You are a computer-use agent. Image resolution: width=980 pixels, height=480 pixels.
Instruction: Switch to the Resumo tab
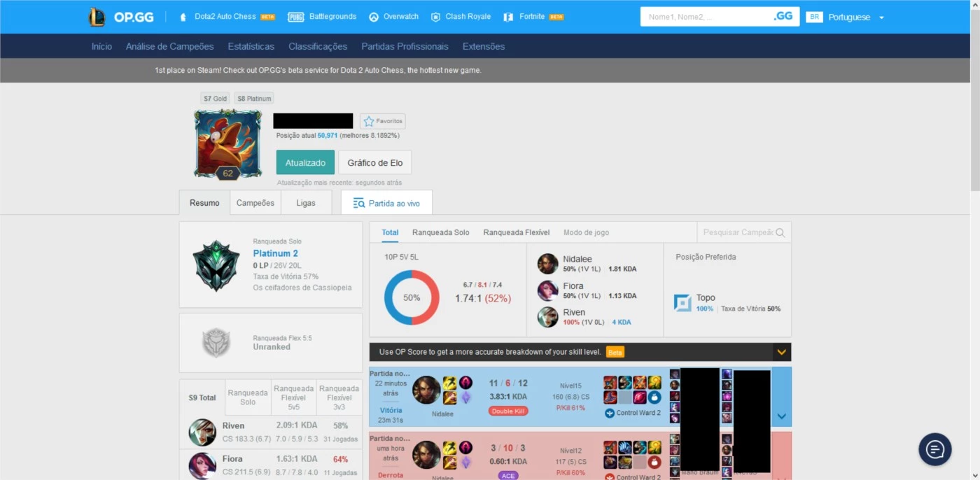click(x=204, y=203)
